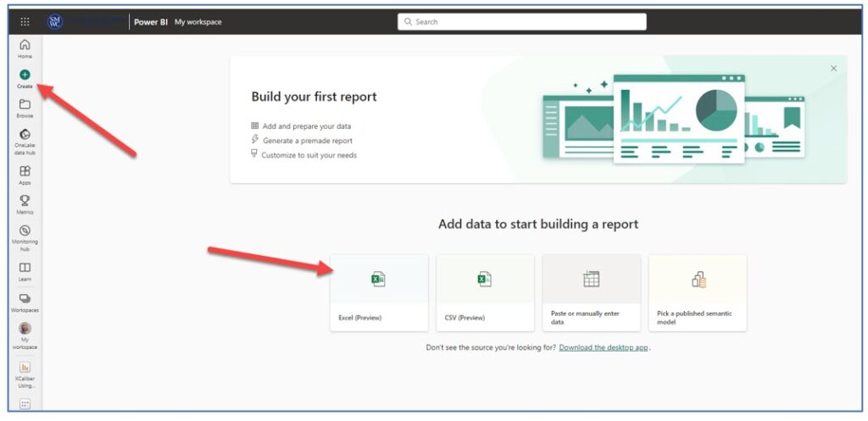The image size is (868, 421).
Task: Choose the CSV (Preview) data source card
Action: (486, 292)
